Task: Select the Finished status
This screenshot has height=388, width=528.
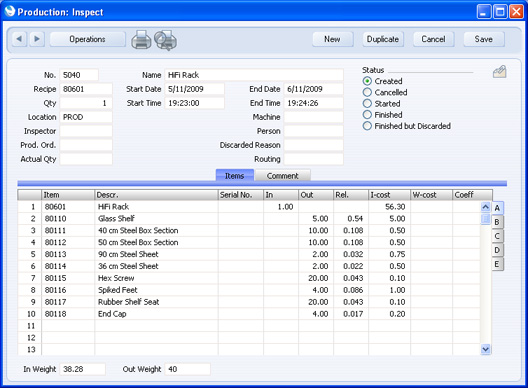Action: (367, 115)
